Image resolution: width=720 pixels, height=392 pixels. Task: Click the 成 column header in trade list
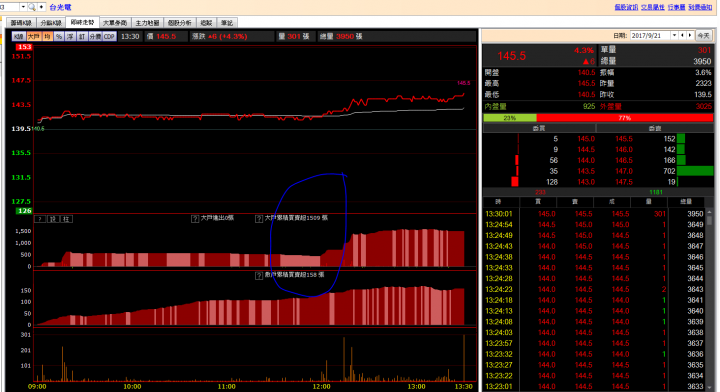click(x=612, y=202)
